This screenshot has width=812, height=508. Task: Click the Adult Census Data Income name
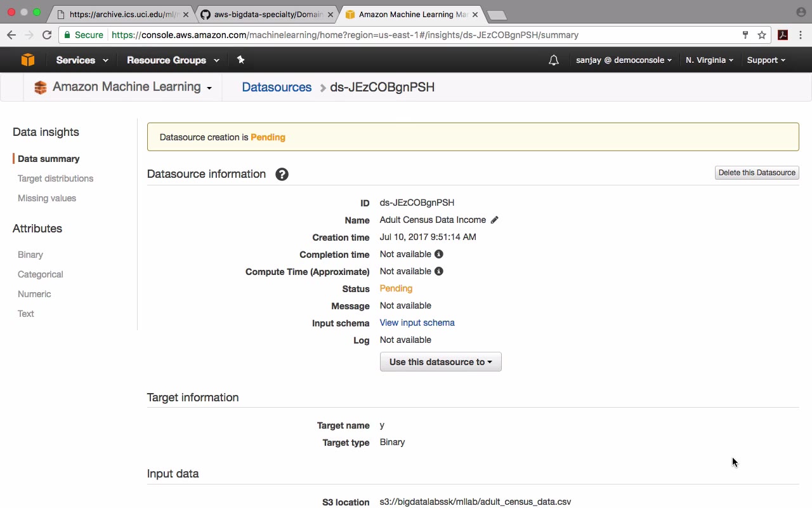point(433,220)
